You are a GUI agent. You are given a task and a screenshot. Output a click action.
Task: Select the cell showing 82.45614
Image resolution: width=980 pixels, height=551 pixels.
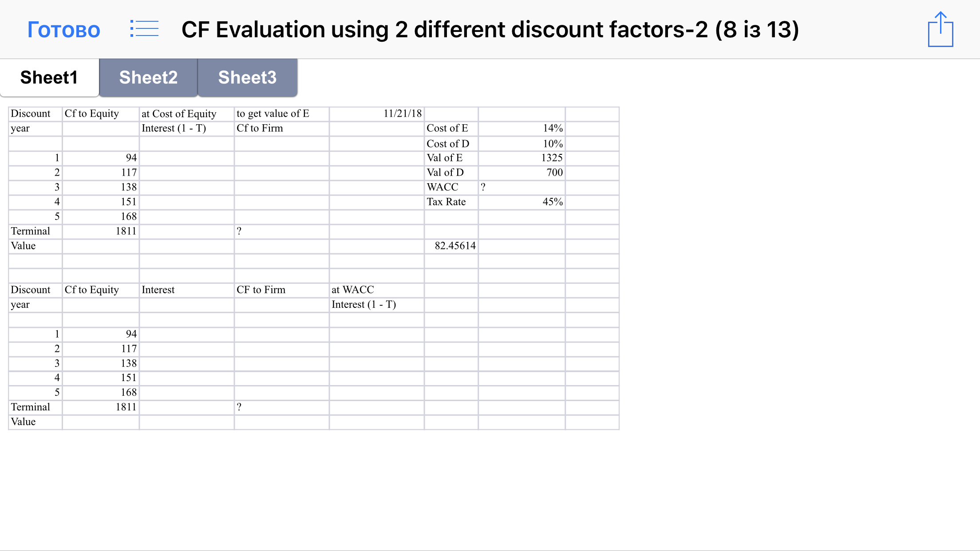pyautogui.click(x=451, y=246)
